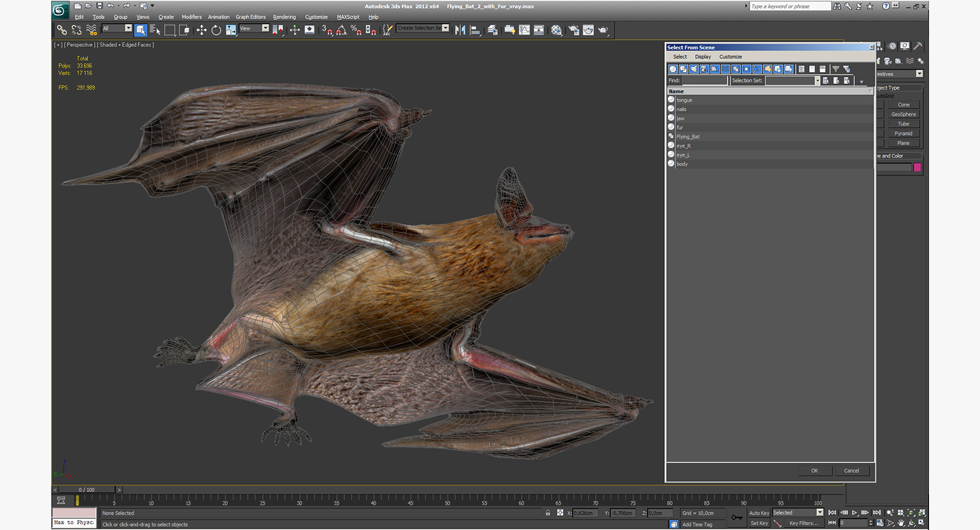Viewport: 980px width, 530px height.
Task: Click the Mirror tool icon
Action: [x=460, y=30]
